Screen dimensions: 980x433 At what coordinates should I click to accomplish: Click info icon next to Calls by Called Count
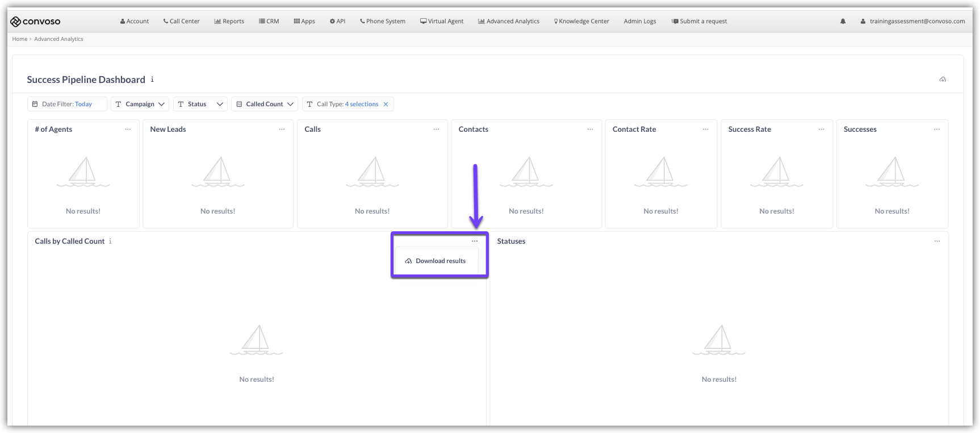[110, 242]
